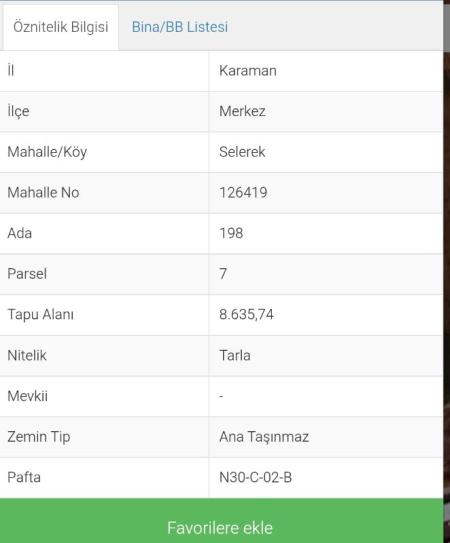The width and height of the screenshot is (450, 543).
Task: Click the Pafta value N30-C-02-B
Action: click(x=255, y=478)
